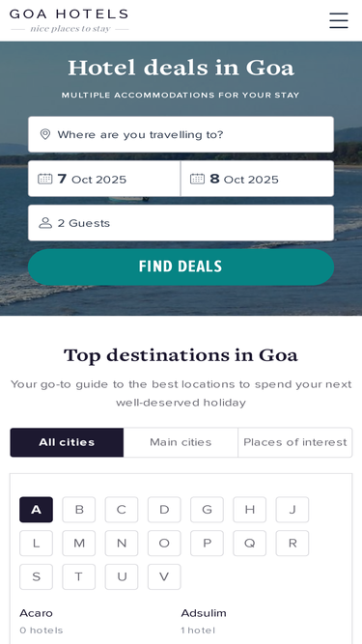Click the location pin icon in destination field
This screenshot has width=362, height=644.
(x=45, y=134)
